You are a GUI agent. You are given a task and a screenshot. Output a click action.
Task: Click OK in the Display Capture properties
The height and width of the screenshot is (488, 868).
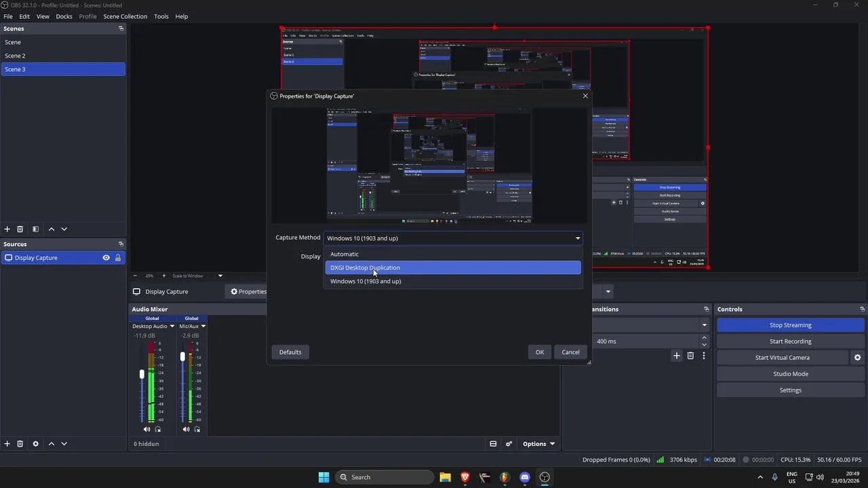pyautogui.click(x=539, y=352)
